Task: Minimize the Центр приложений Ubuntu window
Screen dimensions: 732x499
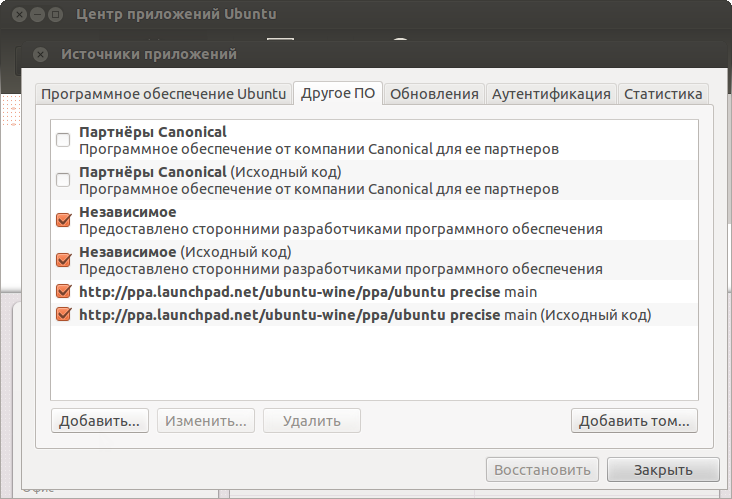Action: (37, 15)
